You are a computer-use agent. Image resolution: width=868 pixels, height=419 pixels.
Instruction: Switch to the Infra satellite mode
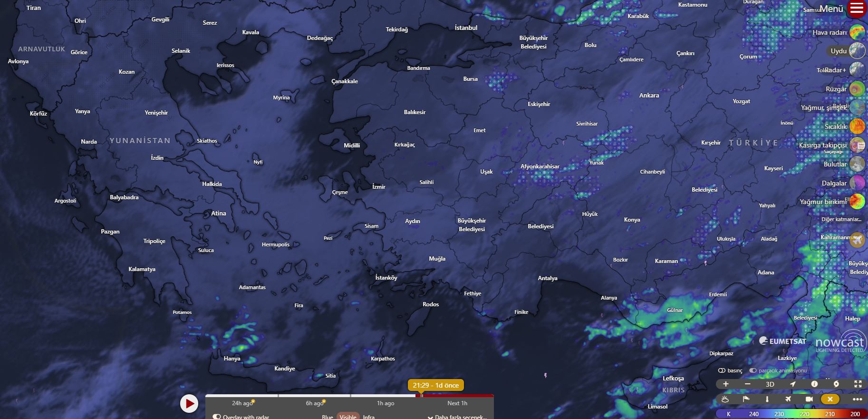(369, 417)
